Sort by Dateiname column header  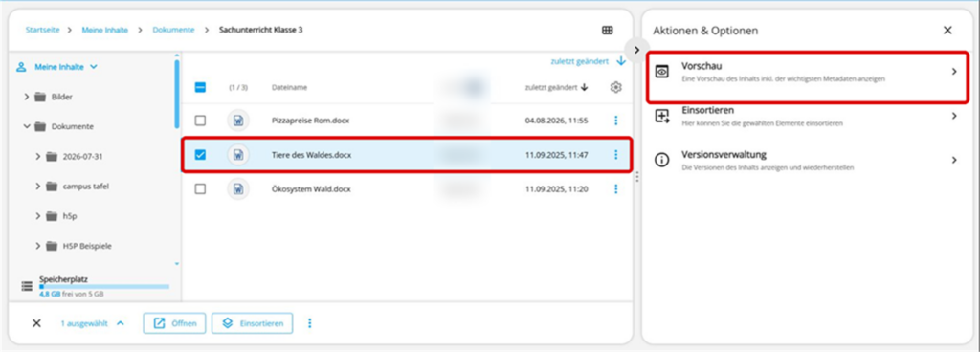pyautogui.click(x=289, y=88)
